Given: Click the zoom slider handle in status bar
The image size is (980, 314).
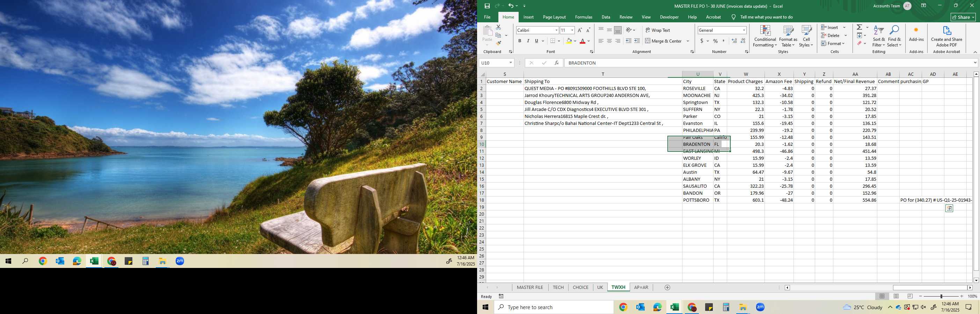Looking at the screenshot, I should (941, 296).
